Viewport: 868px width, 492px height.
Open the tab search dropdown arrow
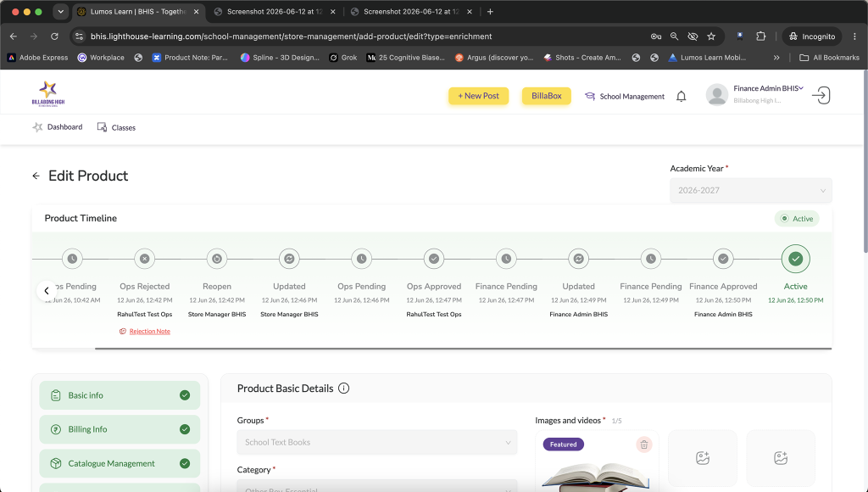point(60,12)
